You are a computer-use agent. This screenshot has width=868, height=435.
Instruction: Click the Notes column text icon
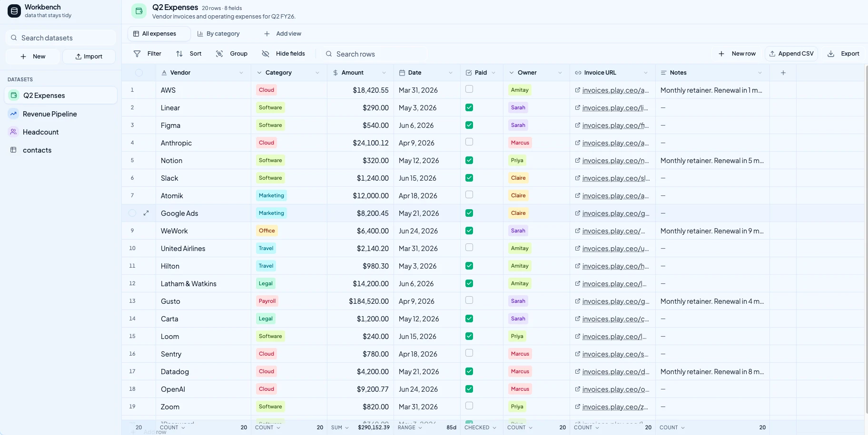[x=664, y=73]
